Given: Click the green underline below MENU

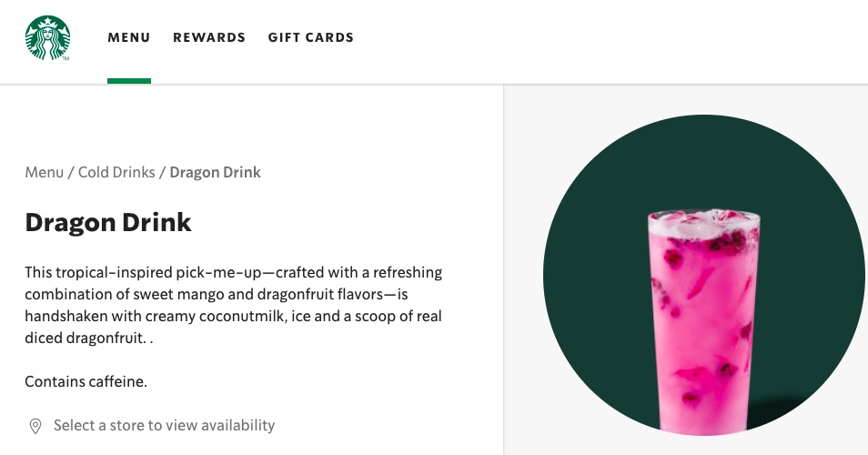Looking at the screenshot, I should click(x=129, y=81).
